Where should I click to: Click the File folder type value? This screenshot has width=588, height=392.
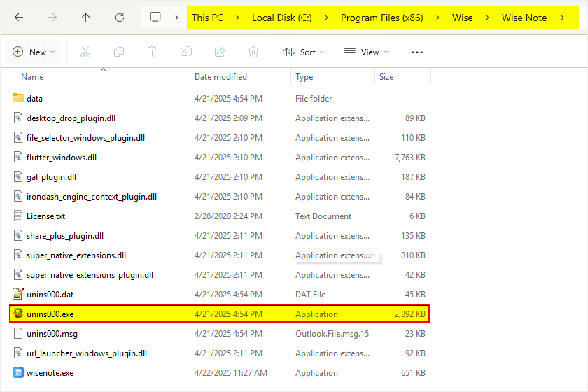pyautogui.click(x=314, y=98)
